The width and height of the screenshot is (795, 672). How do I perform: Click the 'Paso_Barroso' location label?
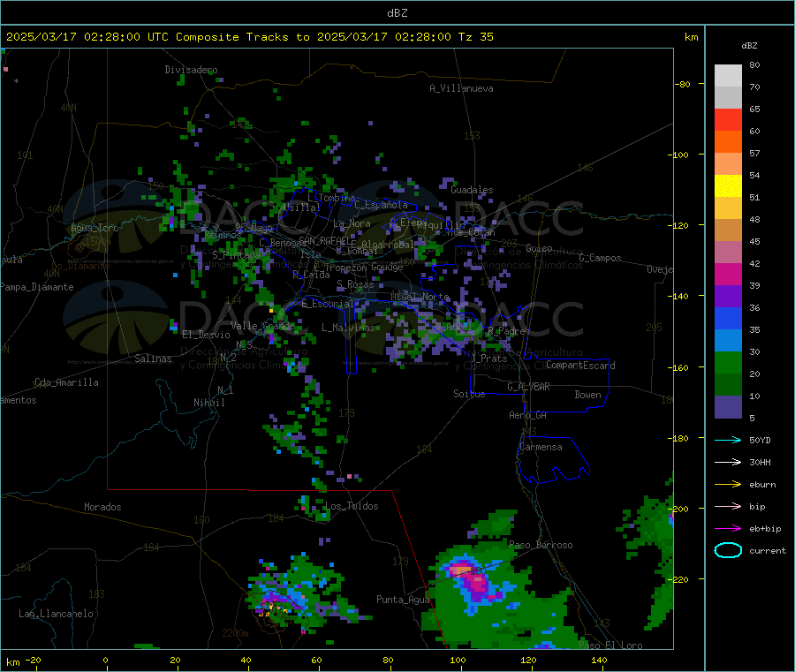tap(541, 545)
